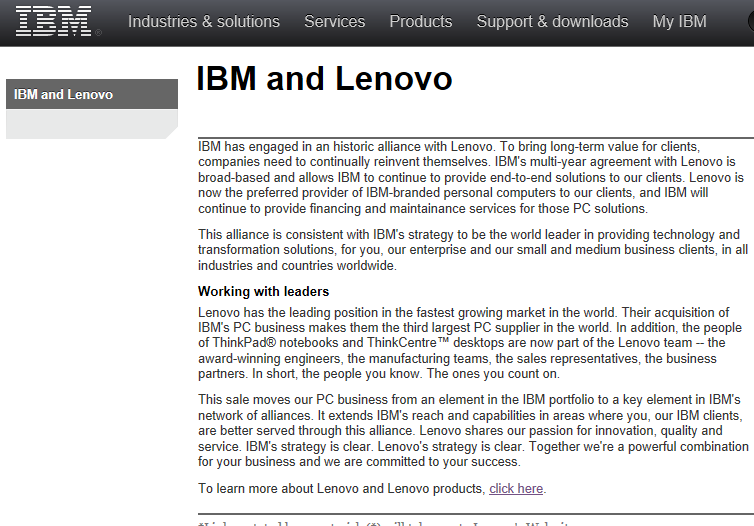Follow the 'click here' Lenovo link
This screenshot has width=754, height=526.
pyautogui.click(x=516, y=488)
